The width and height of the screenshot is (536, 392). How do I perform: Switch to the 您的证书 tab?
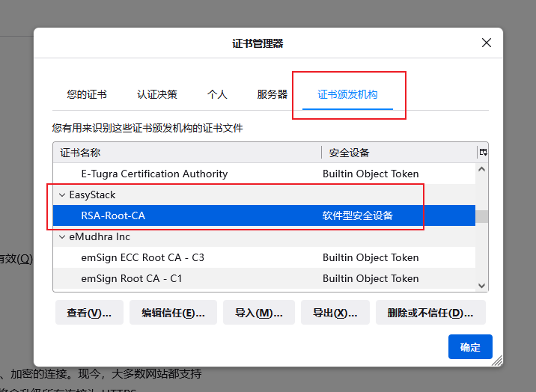pyautogui.click(x=87, y=95)
